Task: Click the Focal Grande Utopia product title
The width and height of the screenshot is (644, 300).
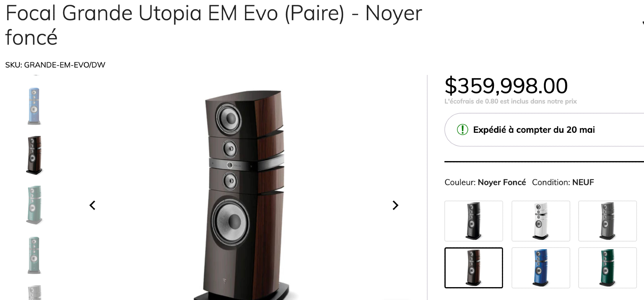Action: [213, 25]
